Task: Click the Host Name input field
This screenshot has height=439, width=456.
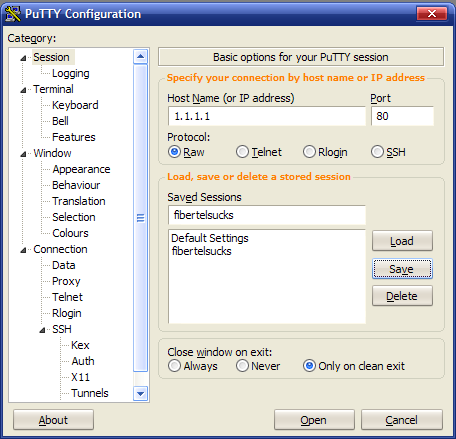Action: point(267,116)
